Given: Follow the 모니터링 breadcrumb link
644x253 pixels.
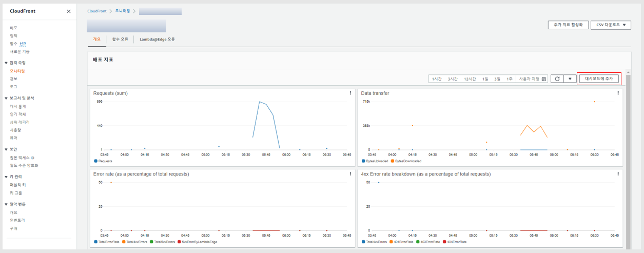Looking at the screenshot, I should tap(123, 11).
